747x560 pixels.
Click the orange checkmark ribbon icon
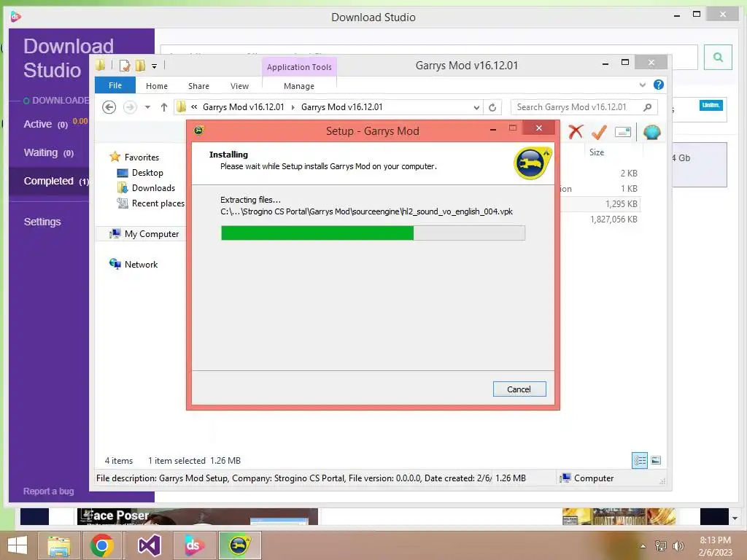tap(599, 132)
